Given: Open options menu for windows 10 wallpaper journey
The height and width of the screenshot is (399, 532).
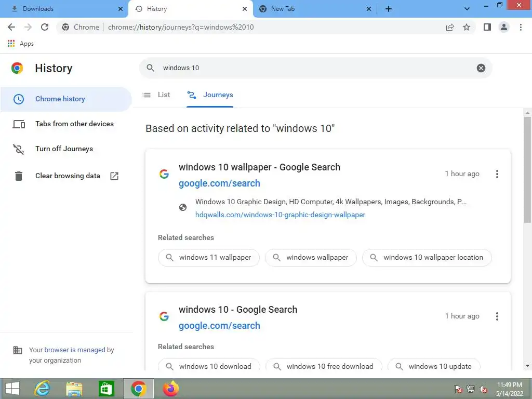Looking at the screenshot, I should [497, 174].
